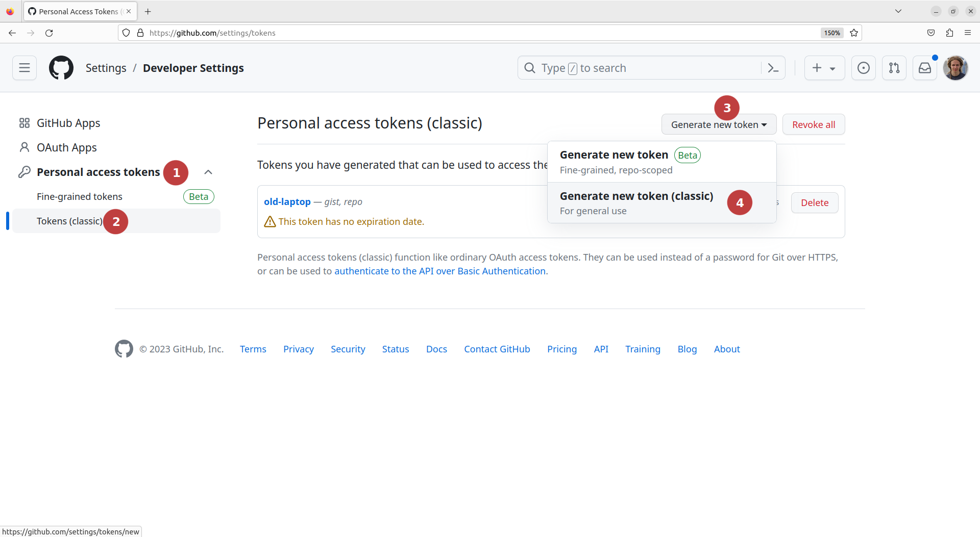This screenshot has height=537, width=980.
Task: List all tabs dropdown arrow
Action: (898, 11)
